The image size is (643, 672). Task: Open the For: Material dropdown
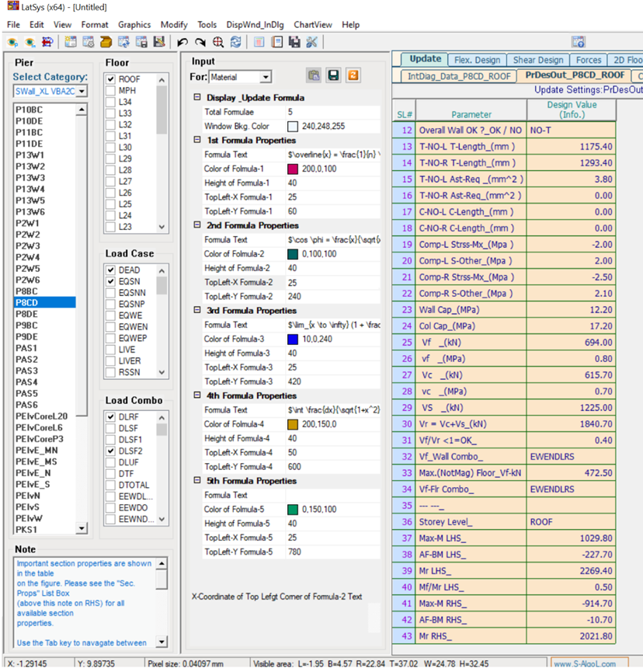click(266, 77)
